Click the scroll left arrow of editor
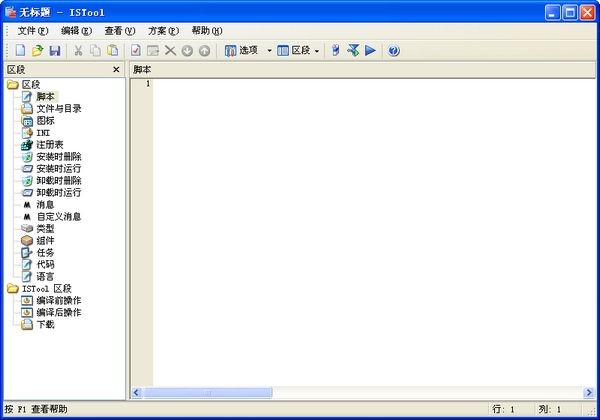The image size is (600, 420). point(137,392)
